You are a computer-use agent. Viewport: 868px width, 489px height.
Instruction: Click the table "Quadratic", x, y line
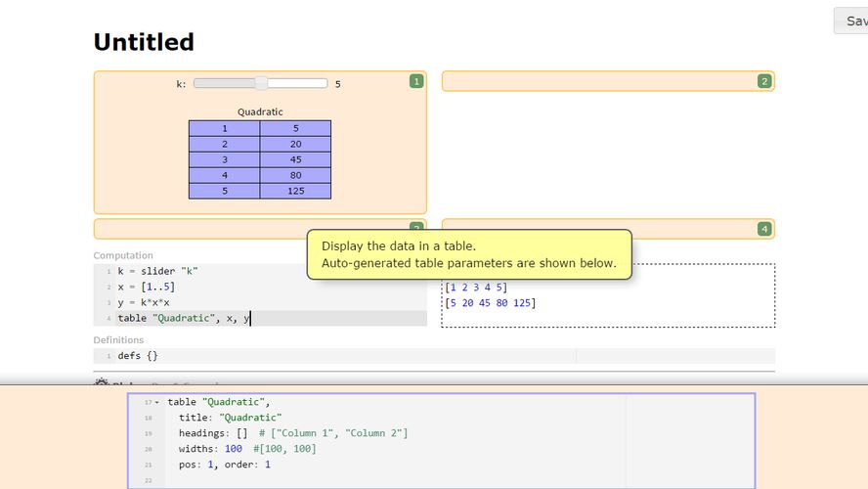point(184,318)
